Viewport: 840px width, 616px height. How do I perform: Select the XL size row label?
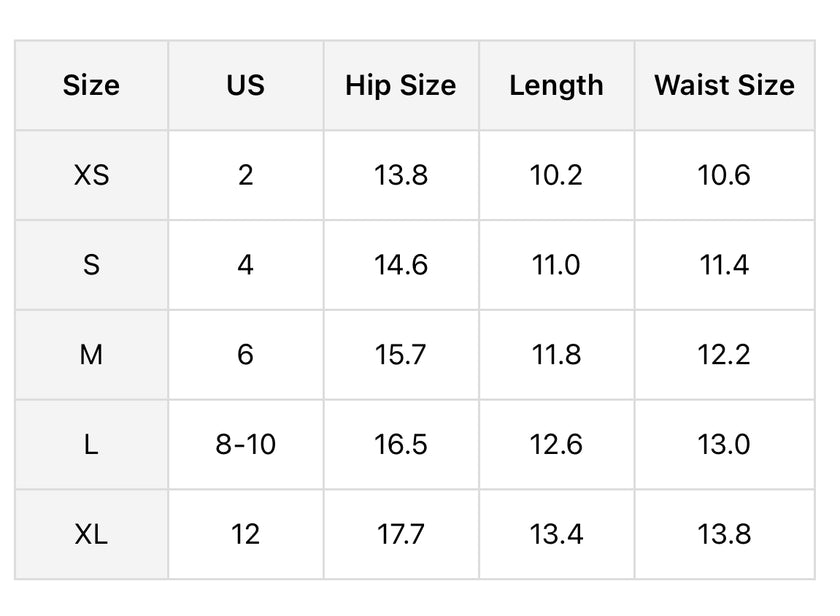(x=91, y=535)
